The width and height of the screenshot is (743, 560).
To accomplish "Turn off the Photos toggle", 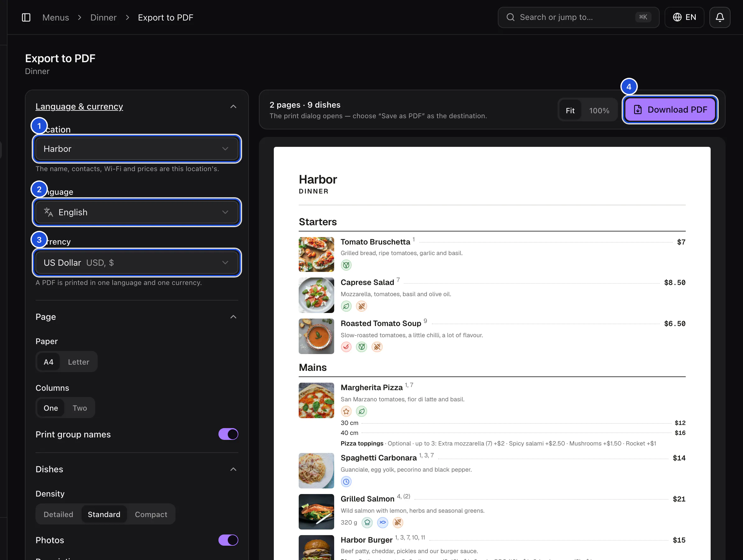I will (x=228, y=540).
